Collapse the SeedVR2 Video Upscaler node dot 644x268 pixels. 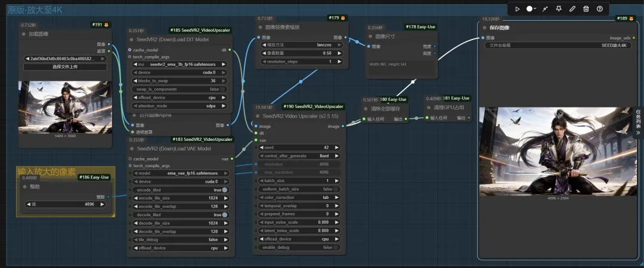[x=258, y=116]
